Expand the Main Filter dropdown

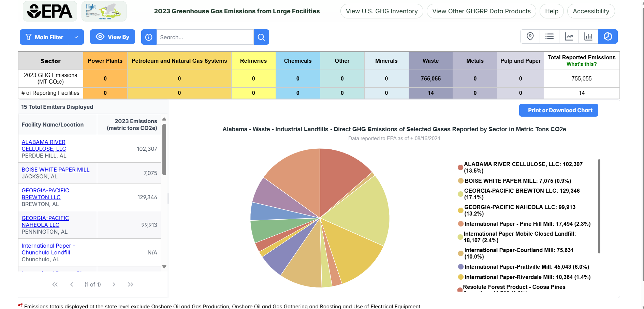click(x=52, y=37)
